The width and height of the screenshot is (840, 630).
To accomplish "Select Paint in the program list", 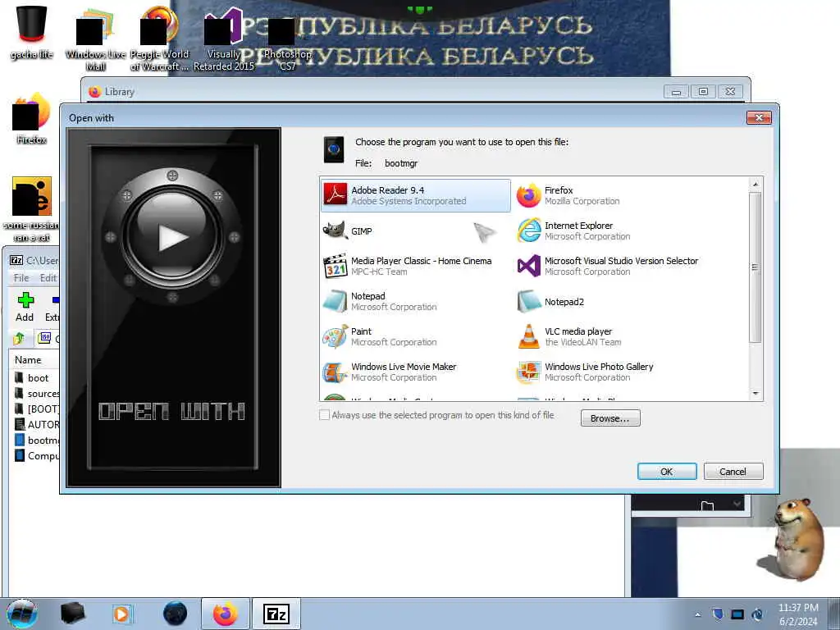I will point(415,337).
